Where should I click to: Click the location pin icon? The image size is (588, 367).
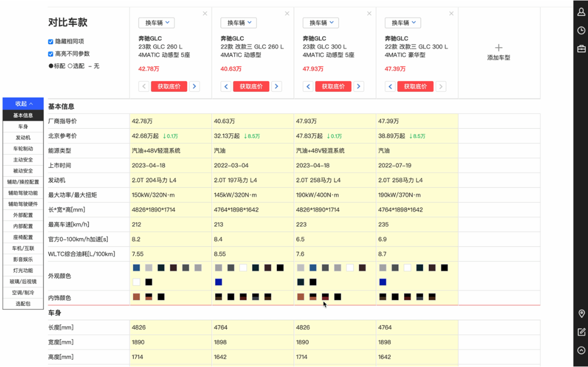pos(581,314)
